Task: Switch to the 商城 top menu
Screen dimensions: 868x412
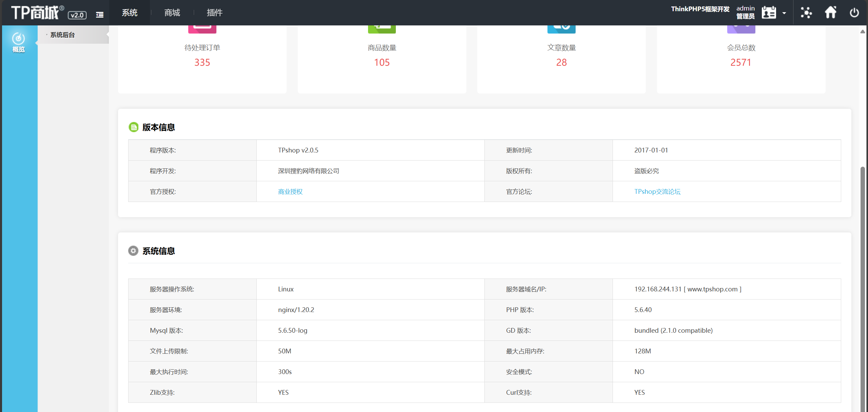Action: click(x=172, y=13)
